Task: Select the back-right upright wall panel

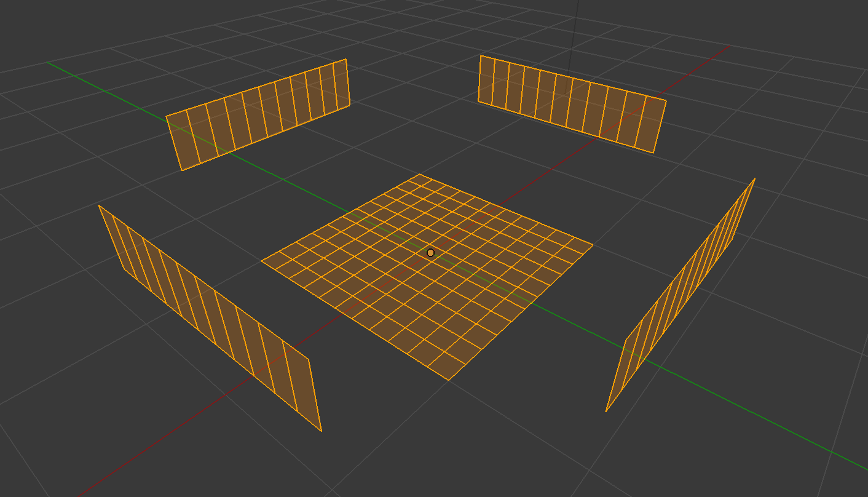Action: 572,105
